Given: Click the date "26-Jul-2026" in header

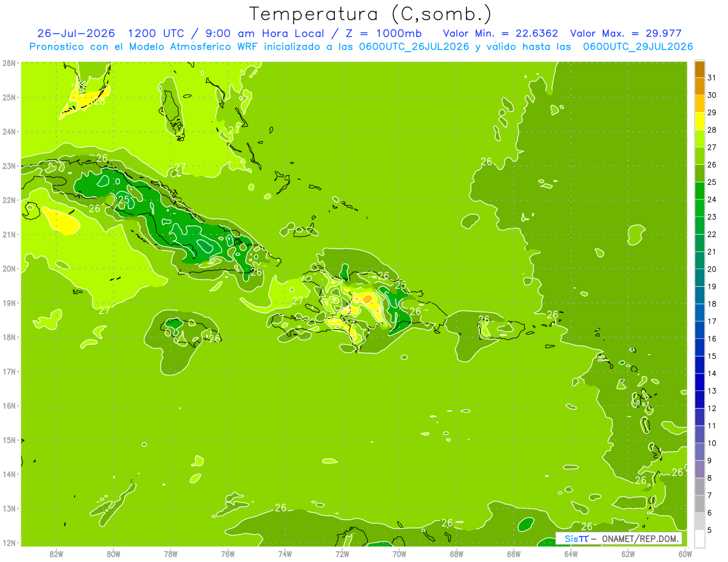Looking at the screenshot, I should (x=76, y=33).
